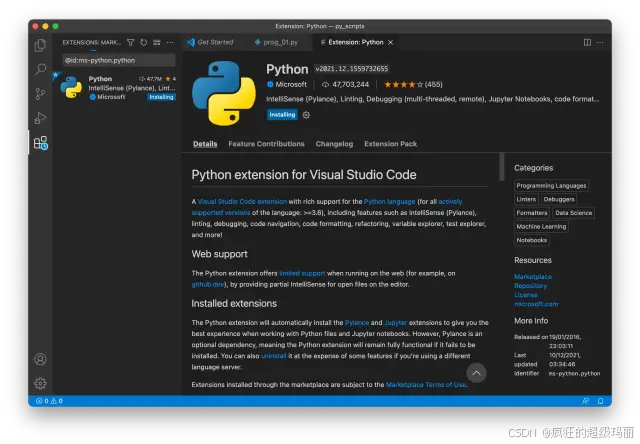Open the github.dev link
This screenshot has height=444, width=640.
click(208, 284)
